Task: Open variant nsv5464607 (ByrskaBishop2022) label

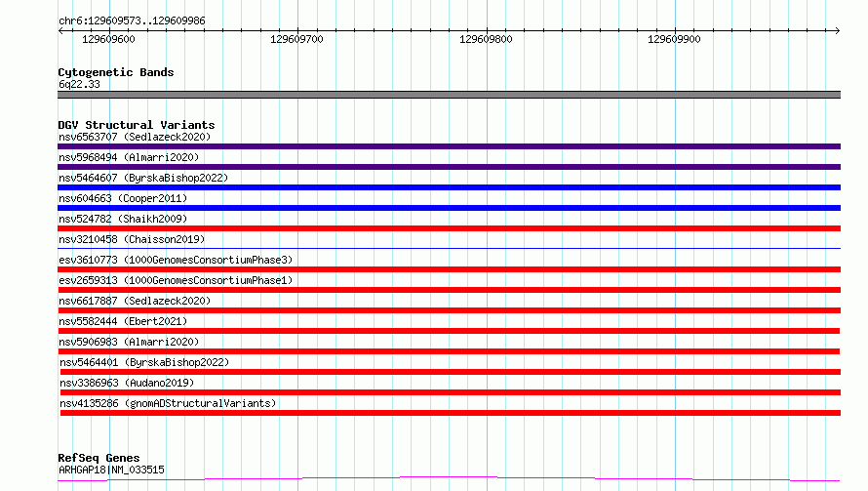Action: pyautogui.click(x=143, y=178)
